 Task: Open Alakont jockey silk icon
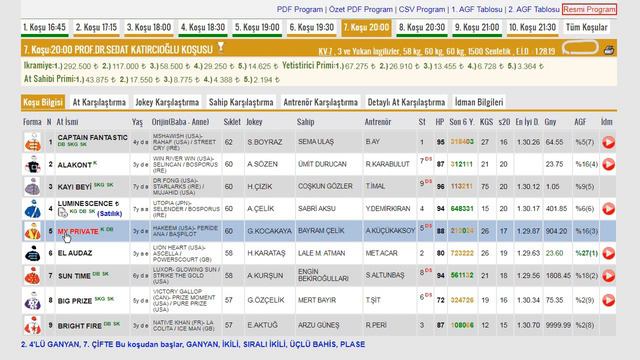pyautogui.click(x=33, y=164)
